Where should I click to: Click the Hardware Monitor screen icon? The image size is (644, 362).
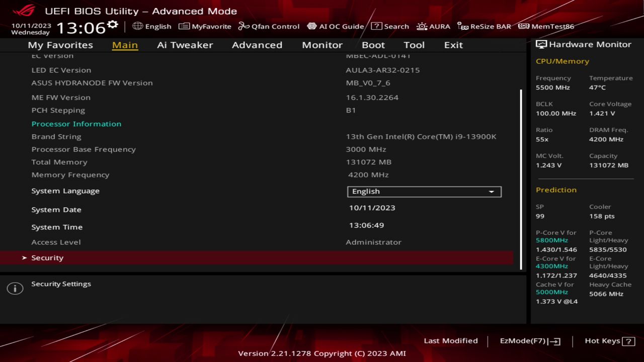point(541,44)
